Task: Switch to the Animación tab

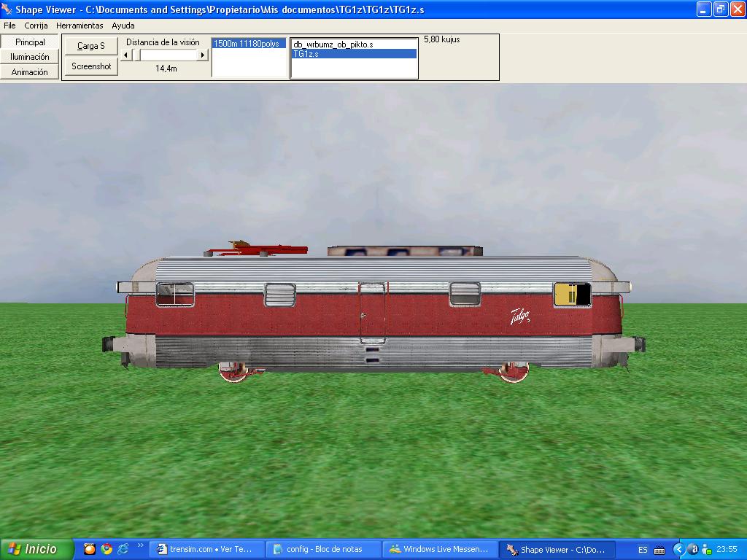Action: coord(30,72)
